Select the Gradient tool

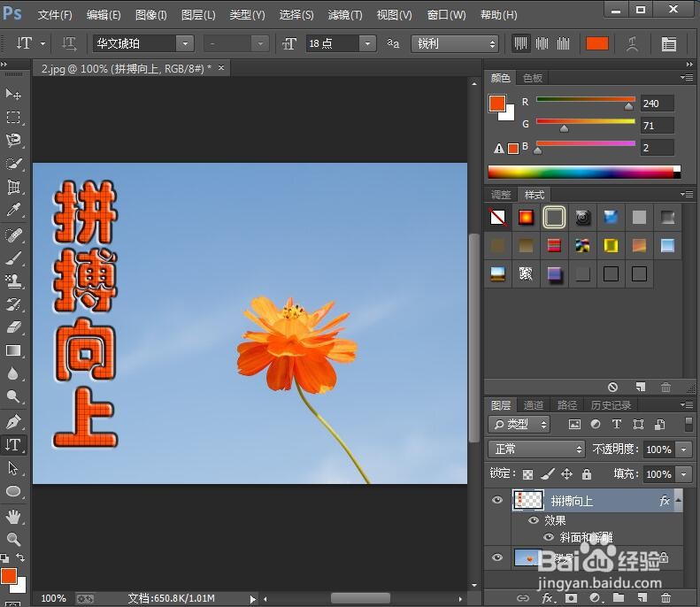point(13,350)
